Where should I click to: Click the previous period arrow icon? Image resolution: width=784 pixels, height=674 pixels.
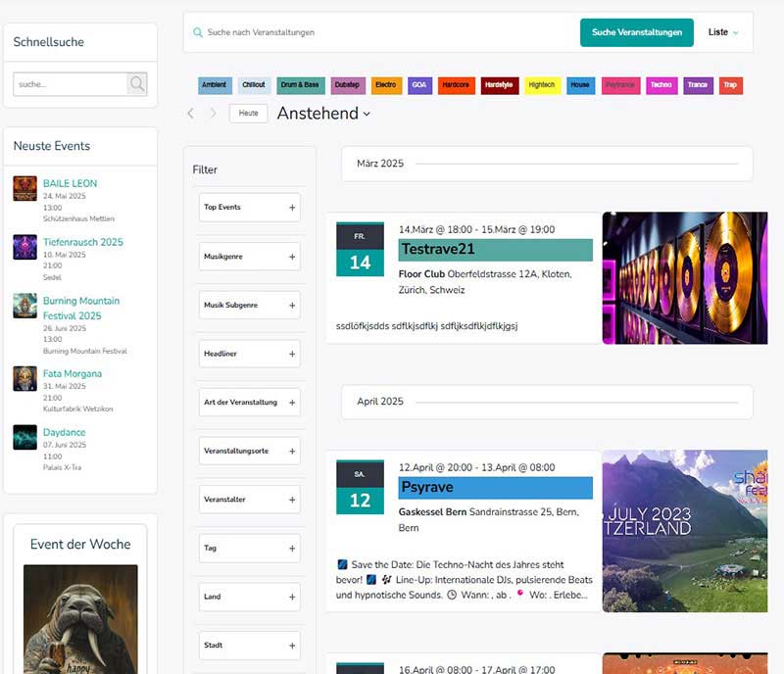click(191, 114)
